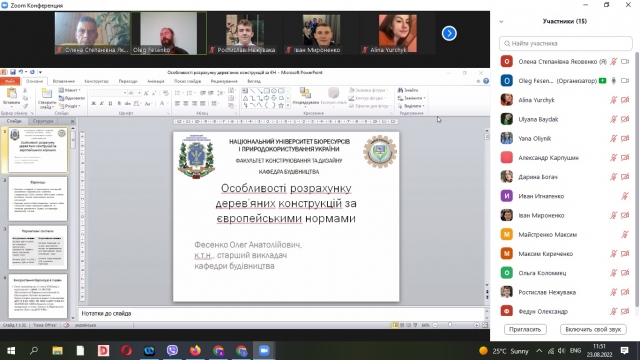Click the Text Box shape in shapes gallery
640x360 pixels.
tap(245, 91)
